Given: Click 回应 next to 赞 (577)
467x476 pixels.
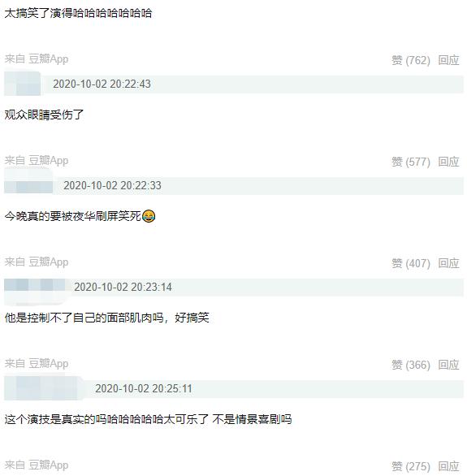Looking at the screenshot, I should tap(448, 162).
